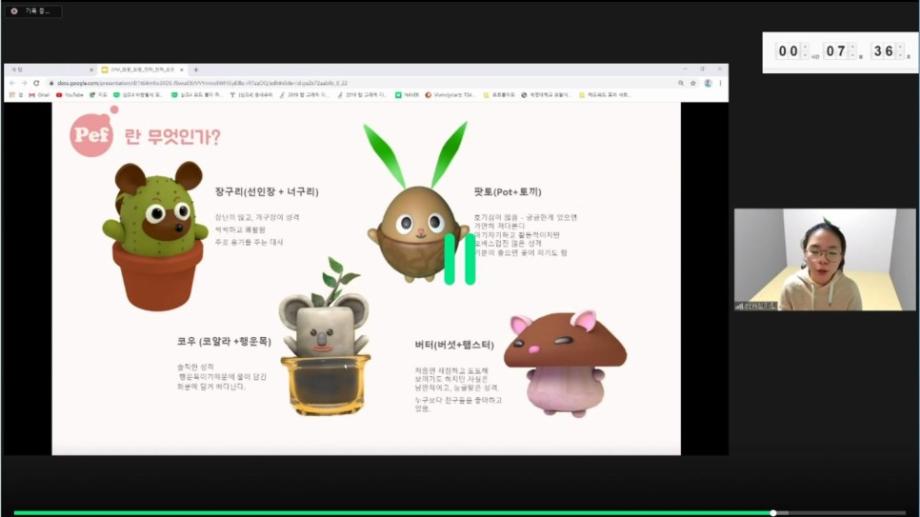Screen dimensions: 920x517
Task: Switch to the first browser tab
Action: pyautogui.click(x=50, y=70)
